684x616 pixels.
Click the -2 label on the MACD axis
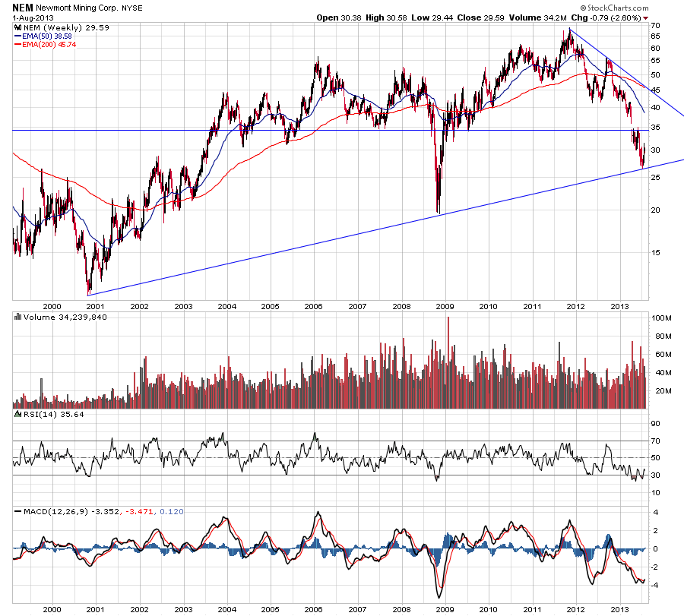(x=654, y=567)
